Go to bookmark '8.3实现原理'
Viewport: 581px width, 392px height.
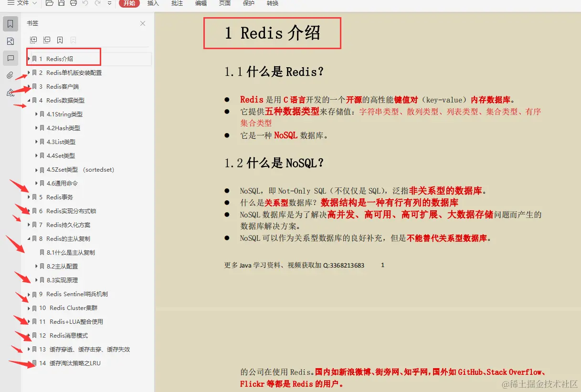62,280
